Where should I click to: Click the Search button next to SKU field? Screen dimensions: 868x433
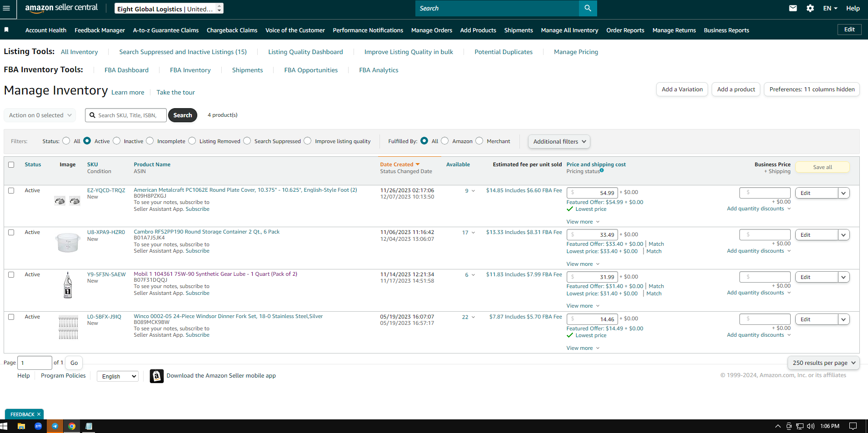(x=183, y=115)
